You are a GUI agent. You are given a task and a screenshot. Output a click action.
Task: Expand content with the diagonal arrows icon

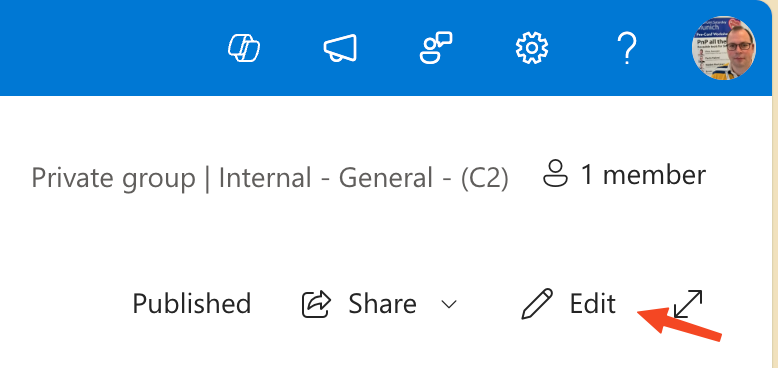point(688,304)
